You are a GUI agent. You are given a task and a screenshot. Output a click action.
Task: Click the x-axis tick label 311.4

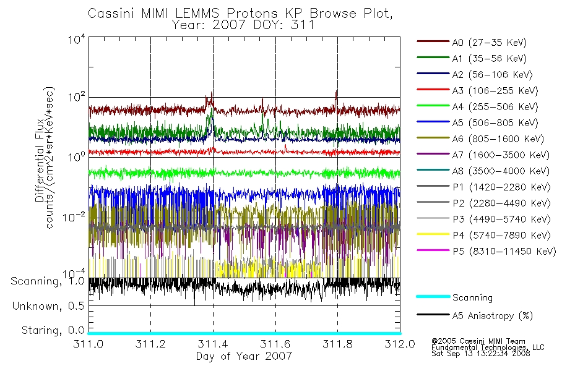point(213,344)
